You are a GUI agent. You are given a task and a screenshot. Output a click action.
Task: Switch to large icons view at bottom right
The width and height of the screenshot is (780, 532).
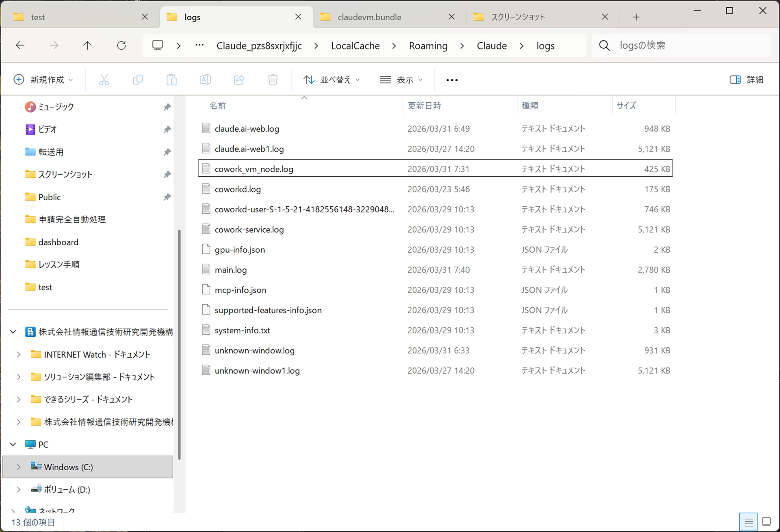767,521
